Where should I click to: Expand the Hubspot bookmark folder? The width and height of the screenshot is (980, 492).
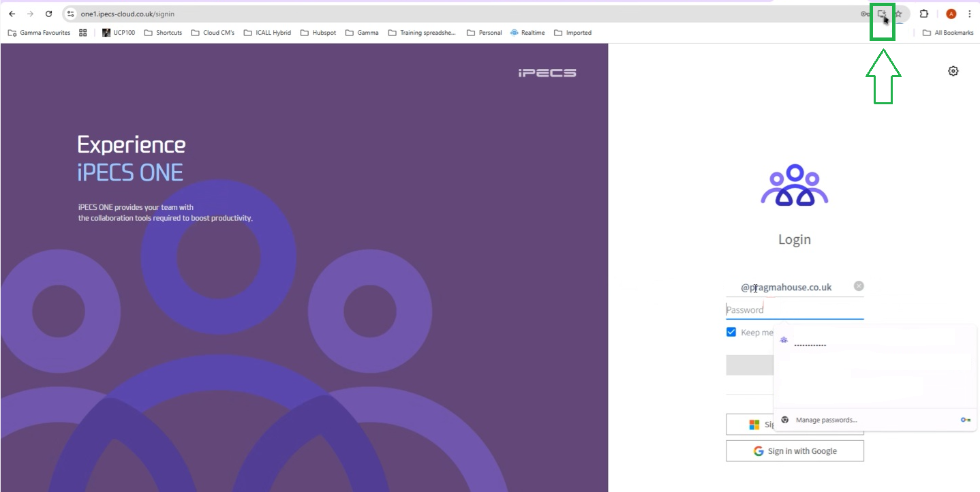pyautogui.click(x=318, y=33)
